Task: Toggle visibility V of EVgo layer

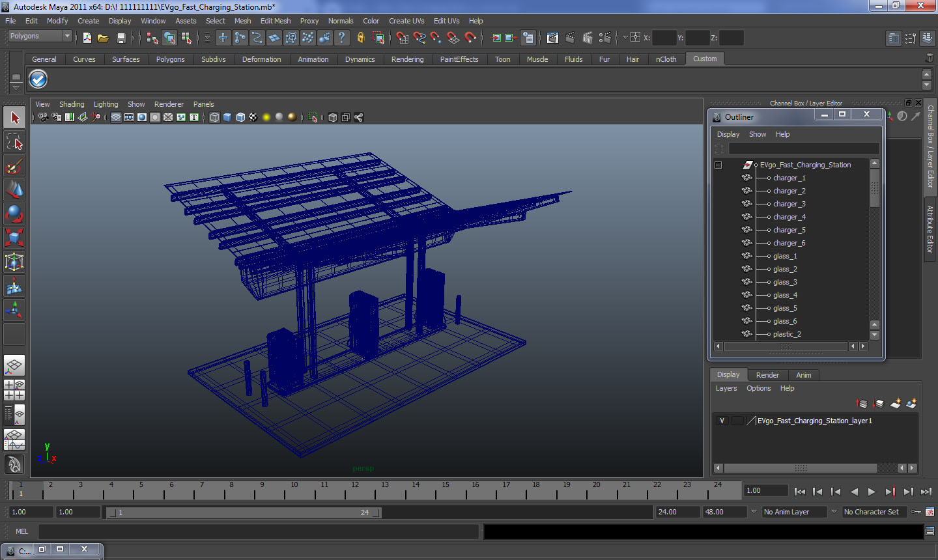Action: click(x=722, y=421)
